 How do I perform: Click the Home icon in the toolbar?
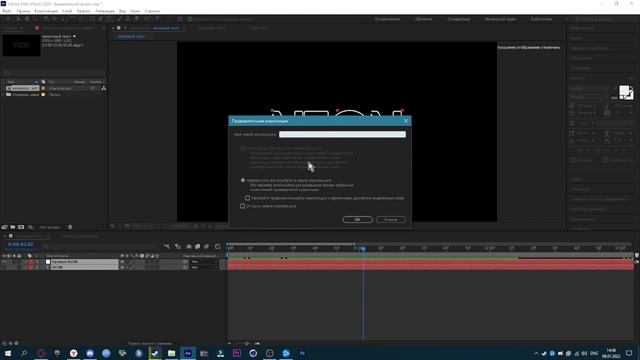(x=8, y=19)
